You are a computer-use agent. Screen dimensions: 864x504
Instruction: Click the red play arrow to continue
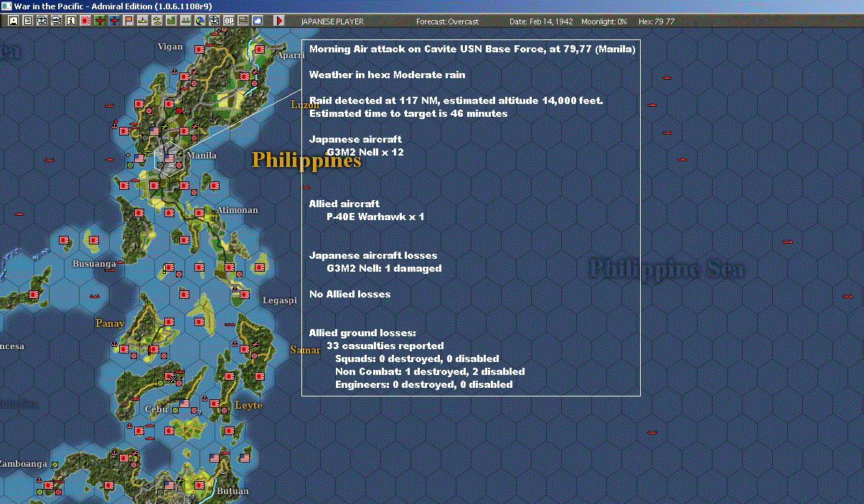[279, 21]
